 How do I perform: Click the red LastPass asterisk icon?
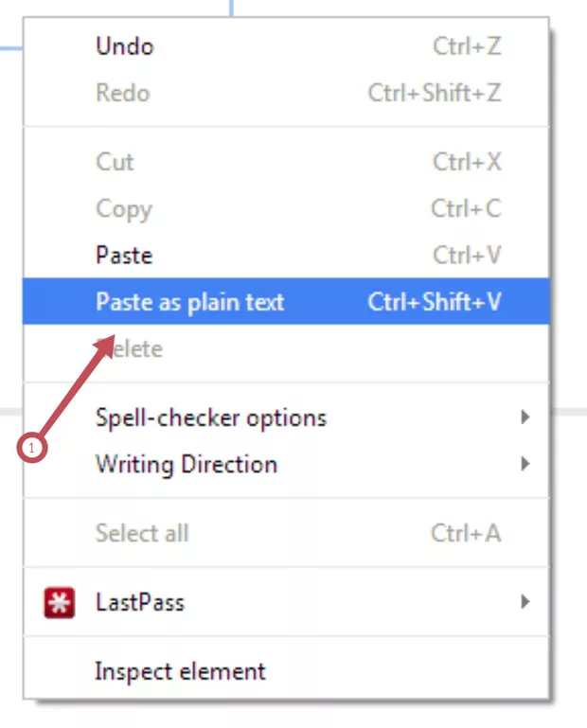[60, 602]
